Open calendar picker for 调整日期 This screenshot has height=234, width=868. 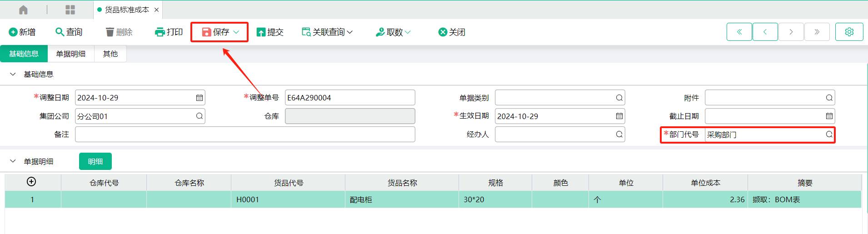199,98
